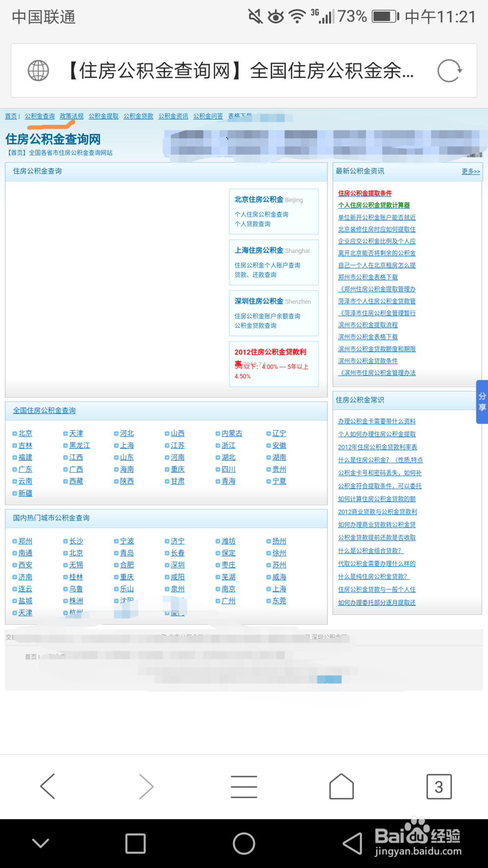This screenshot has width=488, height=868.
Task: Open 滨州市公积金提取流程 news link
Action: pyautogui.click(x=368, y=325)
